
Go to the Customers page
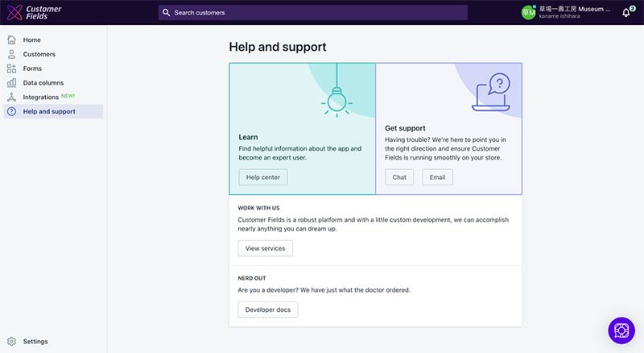coord(39,54)
